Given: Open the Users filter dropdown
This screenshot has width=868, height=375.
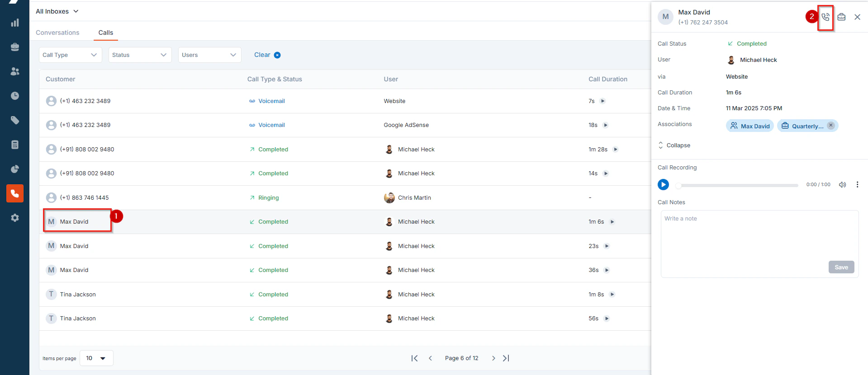Looking at the screenshot, I should coord(209,55).
